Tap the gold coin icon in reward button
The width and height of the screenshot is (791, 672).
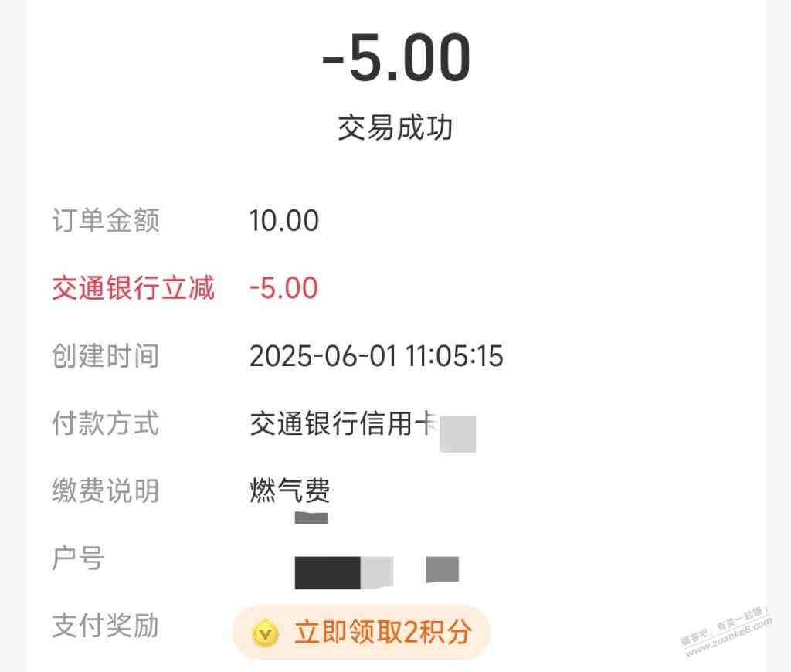coord(266,633)
